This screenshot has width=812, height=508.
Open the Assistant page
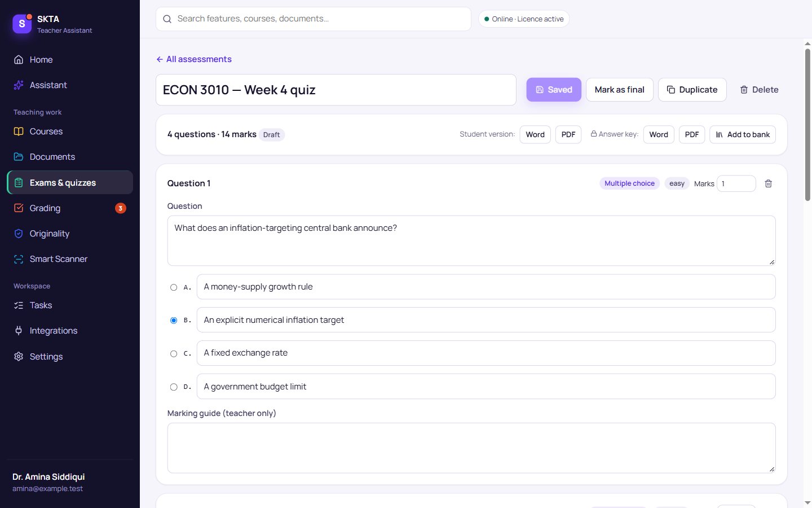point(70,85)
